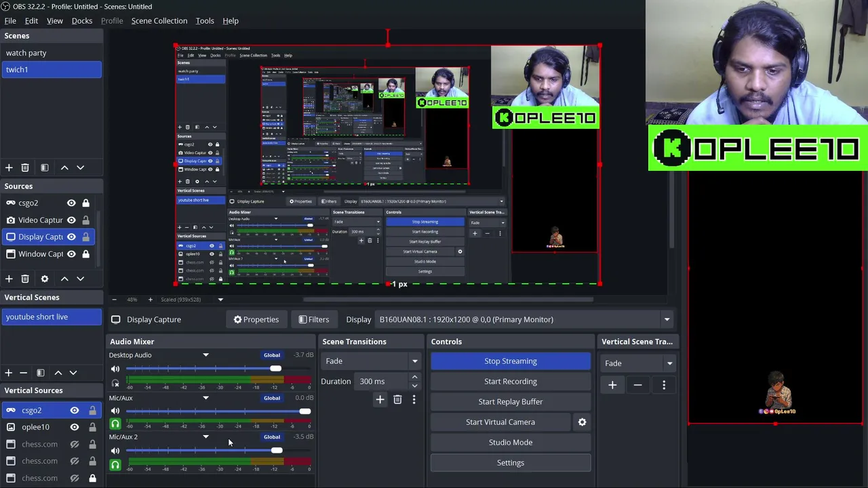Increase transition Duration with up arrow
This screenshot has width=868, height=488.
[414, 378]
